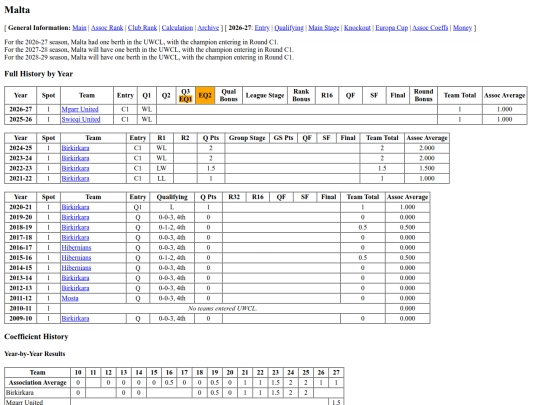Click the '27' column header in coefficient table
The image size is (540, 405).
coord(336,372)
